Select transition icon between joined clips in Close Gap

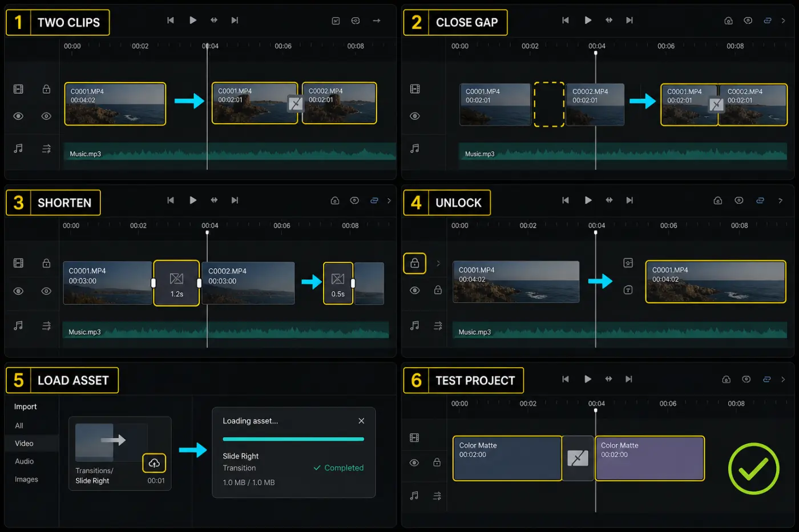tap(716, 104)
